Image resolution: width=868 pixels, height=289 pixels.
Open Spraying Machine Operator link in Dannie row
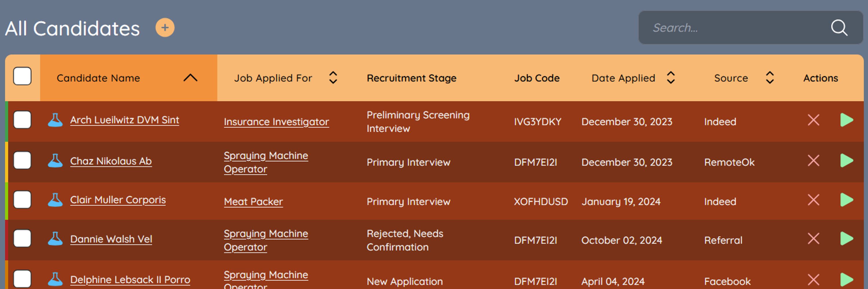(x=266, y=240)
